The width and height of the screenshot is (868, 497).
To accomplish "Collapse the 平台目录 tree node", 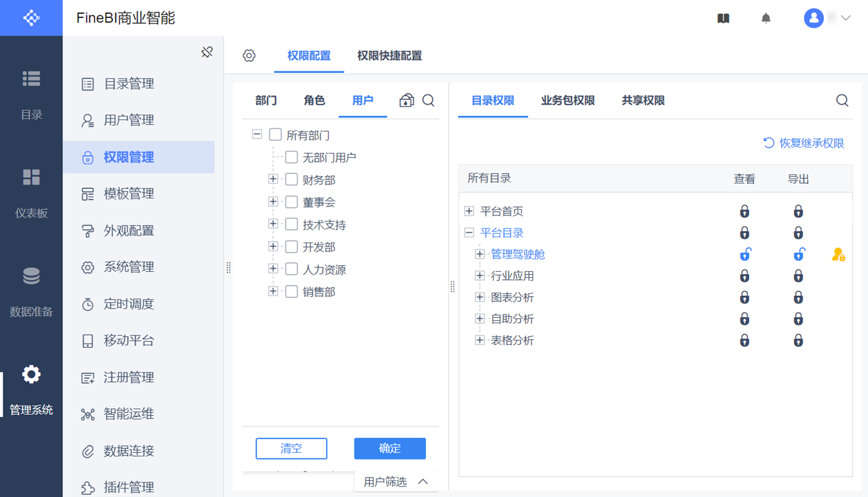I will [469, 232].
